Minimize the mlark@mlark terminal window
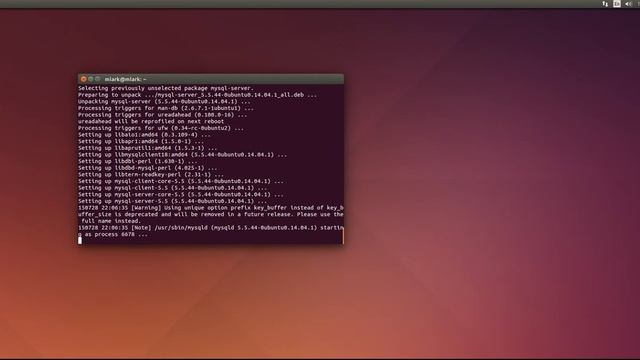Viewport: 640px width, 360px height. (x=91, y=79)
